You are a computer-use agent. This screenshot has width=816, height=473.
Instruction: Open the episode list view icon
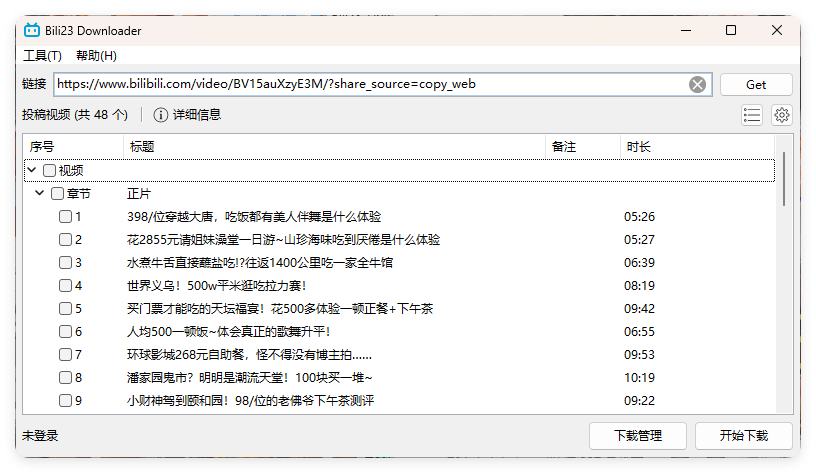click(x=752, y=115)
